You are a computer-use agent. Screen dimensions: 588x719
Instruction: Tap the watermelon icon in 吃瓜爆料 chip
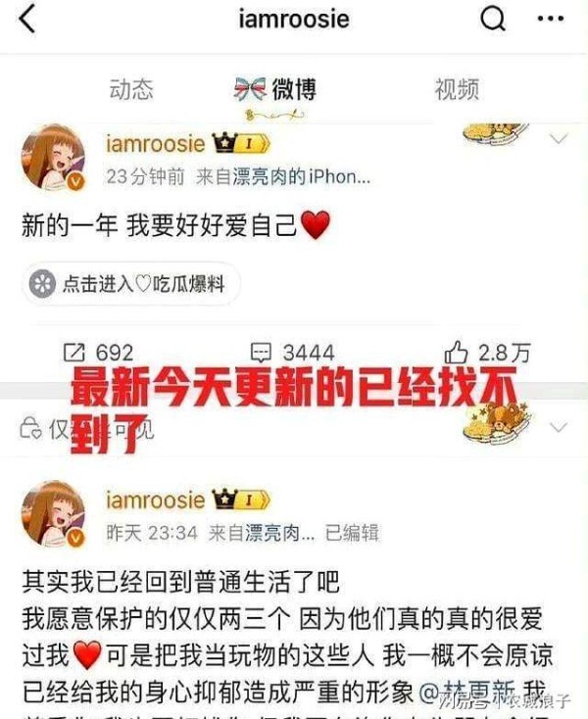43,284
